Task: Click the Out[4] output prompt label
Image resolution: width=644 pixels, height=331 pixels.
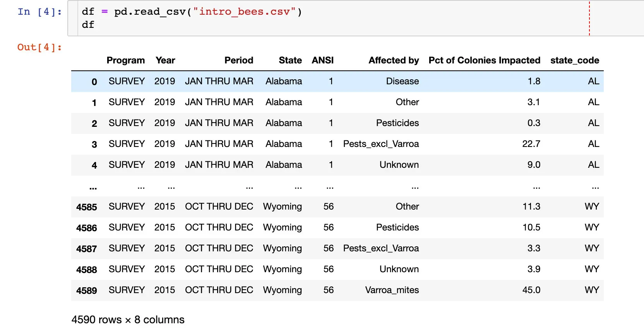Action: click(39, 47)
